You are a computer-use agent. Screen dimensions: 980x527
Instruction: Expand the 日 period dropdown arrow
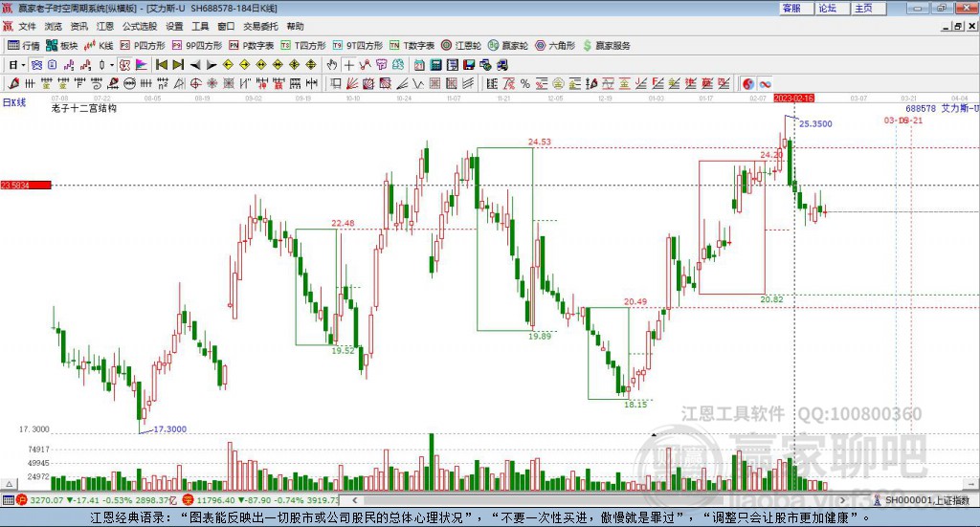[23, 65]
